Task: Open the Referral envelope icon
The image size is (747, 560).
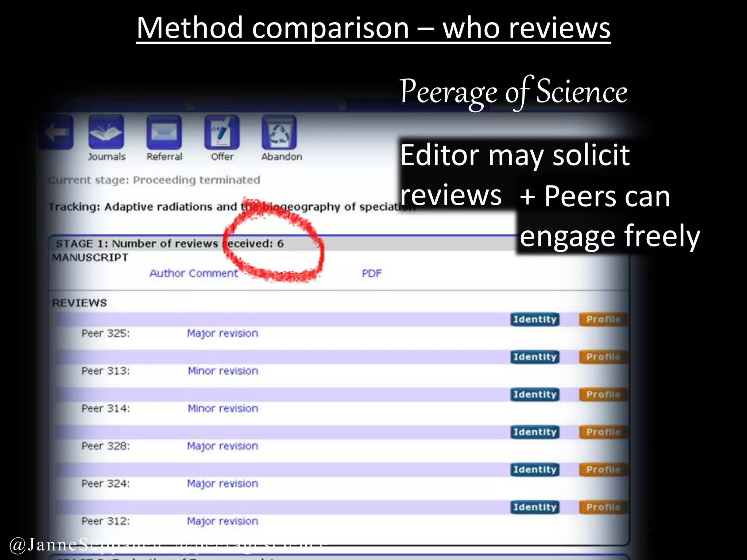Action: point(164,132)
